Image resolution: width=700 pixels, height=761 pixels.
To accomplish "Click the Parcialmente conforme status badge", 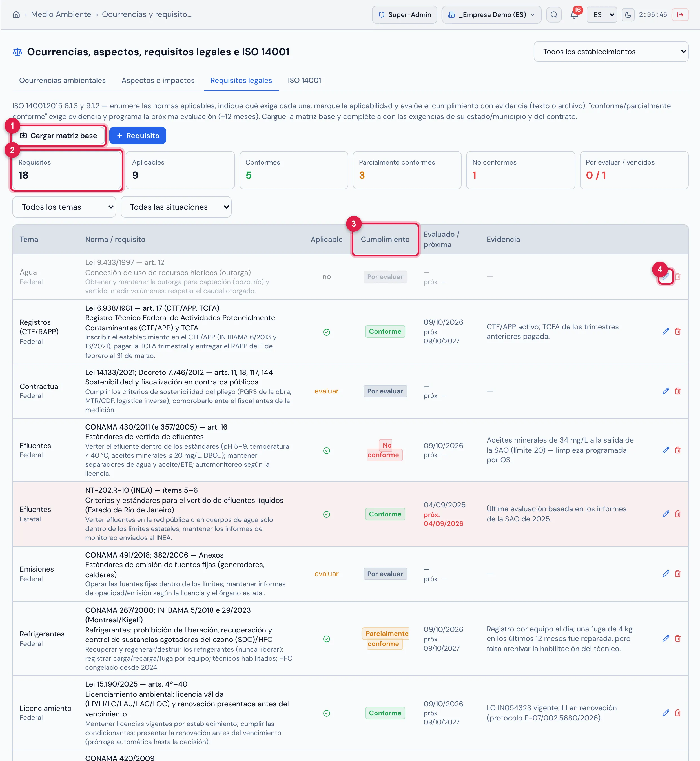I will (385, 639).
